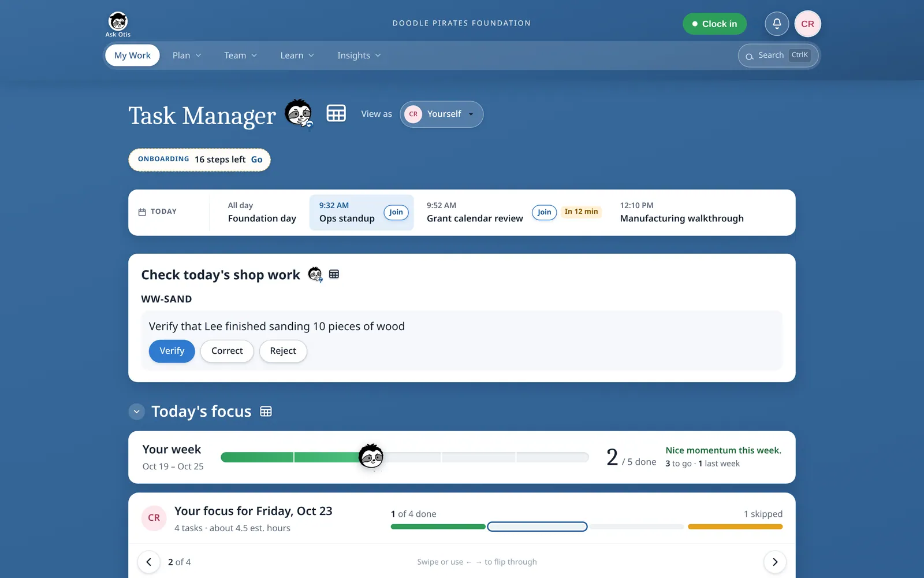Click the Correct button
The height and width of the screenshot is (578, 924).
click(227, 351)
